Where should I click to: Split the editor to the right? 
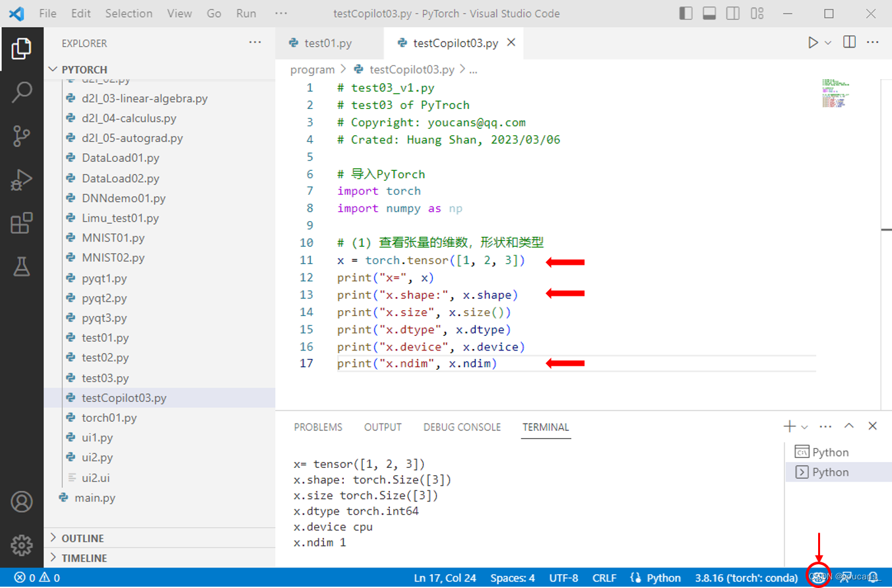[850, 42]
